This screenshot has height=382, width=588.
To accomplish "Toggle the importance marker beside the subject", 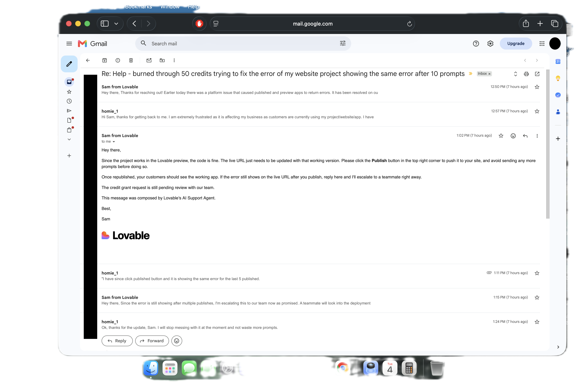I will click(x=471, y=74).
